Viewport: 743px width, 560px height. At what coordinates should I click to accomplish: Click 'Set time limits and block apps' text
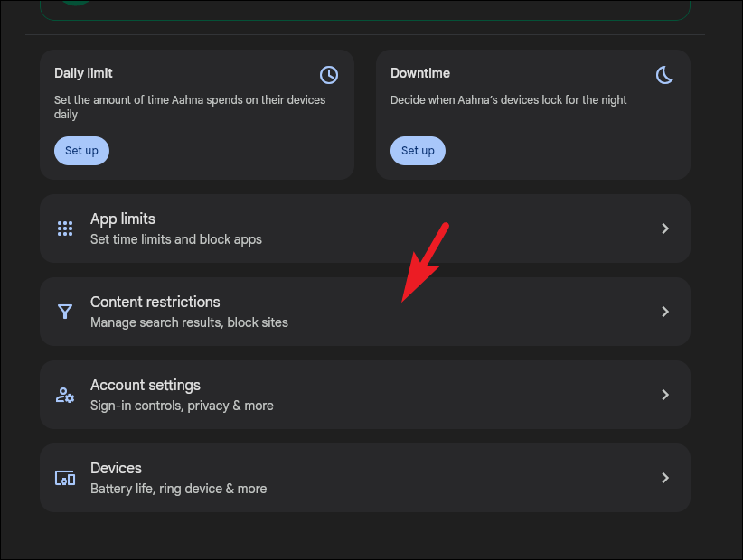click(175, 239)
